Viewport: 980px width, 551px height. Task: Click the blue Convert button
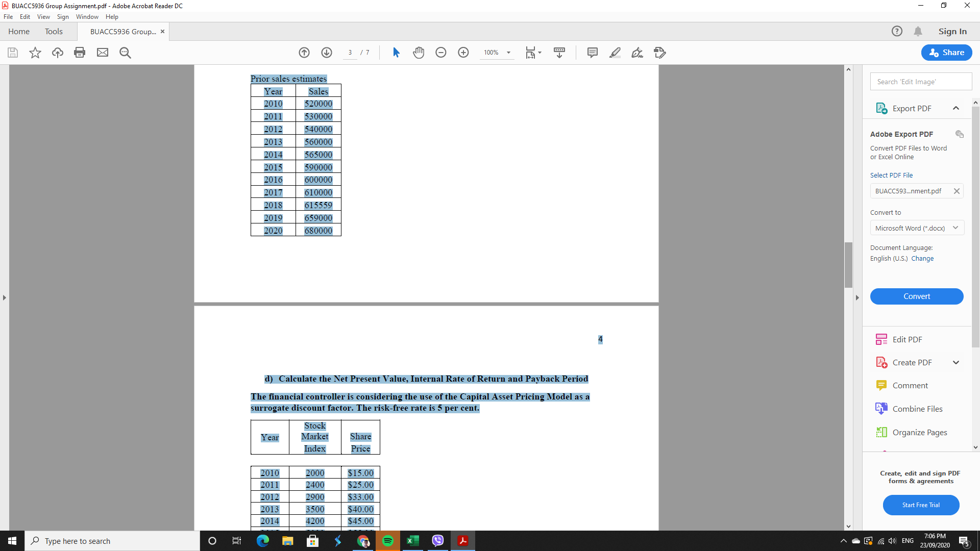[x=917, y=296]
